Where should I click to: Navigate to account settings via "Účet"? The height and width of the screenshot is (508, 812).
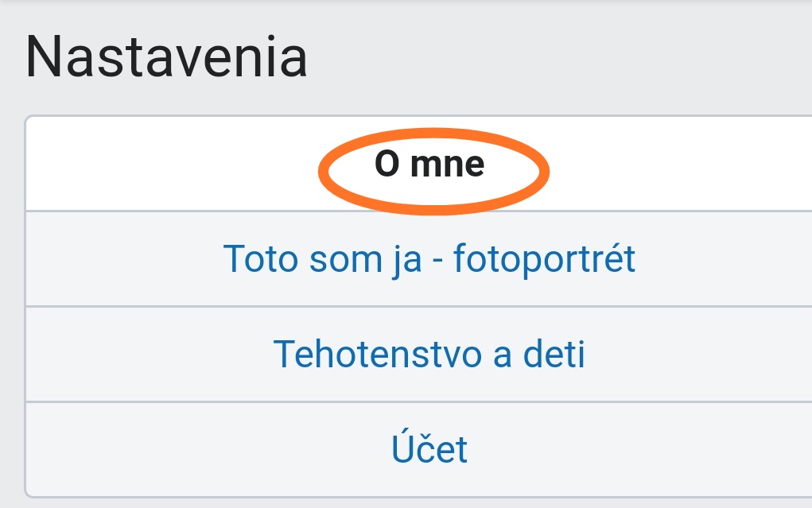429,450
